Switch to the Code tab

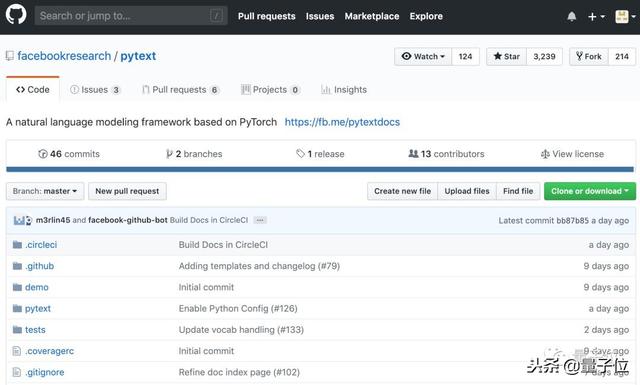(x=33, y=89)
